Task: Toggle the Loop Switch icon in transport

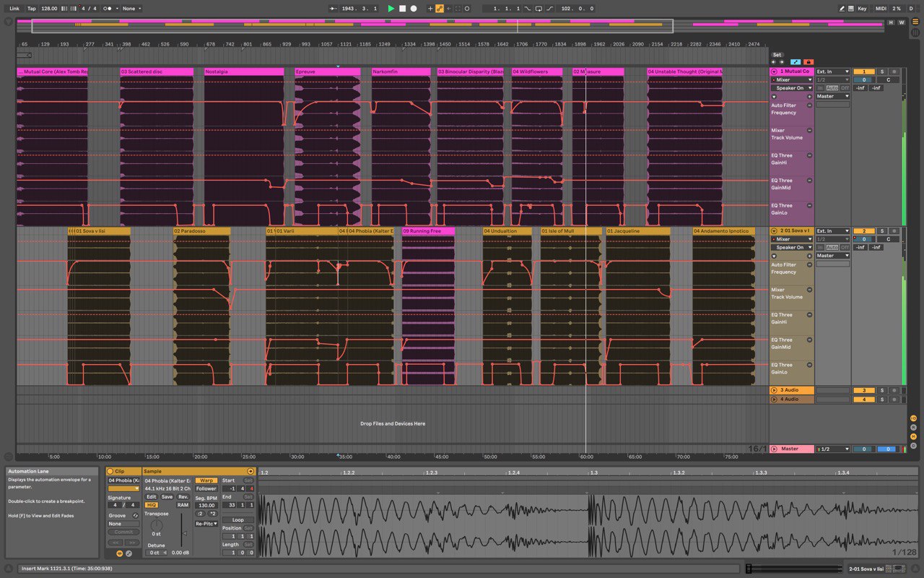Action: click(538, 9)
